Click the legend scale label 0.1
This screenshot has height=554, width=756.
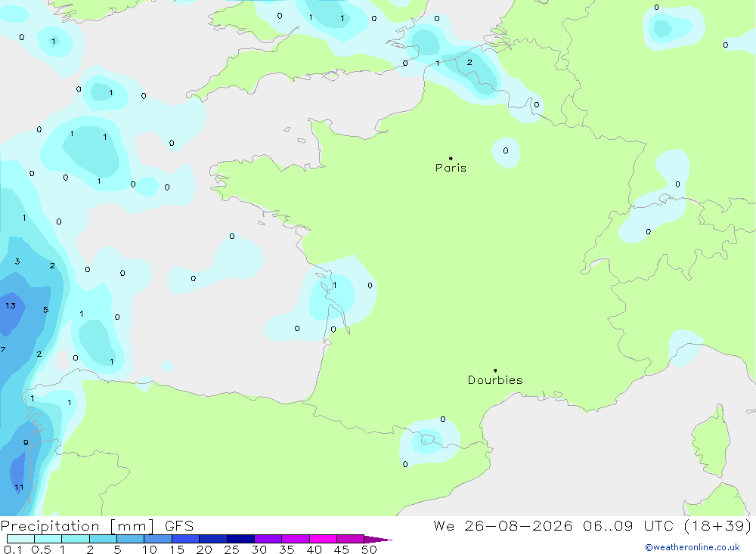[x=13, y=549]
